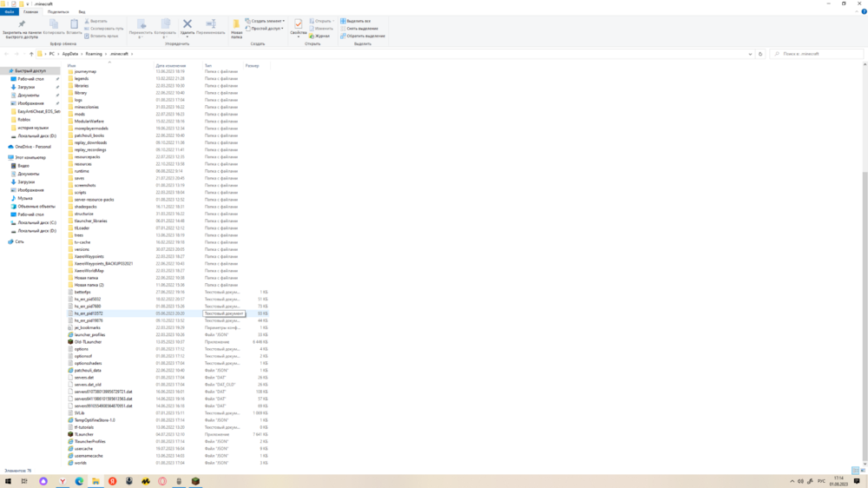This screenshot has height=488, width=868.
Task: Open Properties with the checkmark icon
Action: coord(298,23)
